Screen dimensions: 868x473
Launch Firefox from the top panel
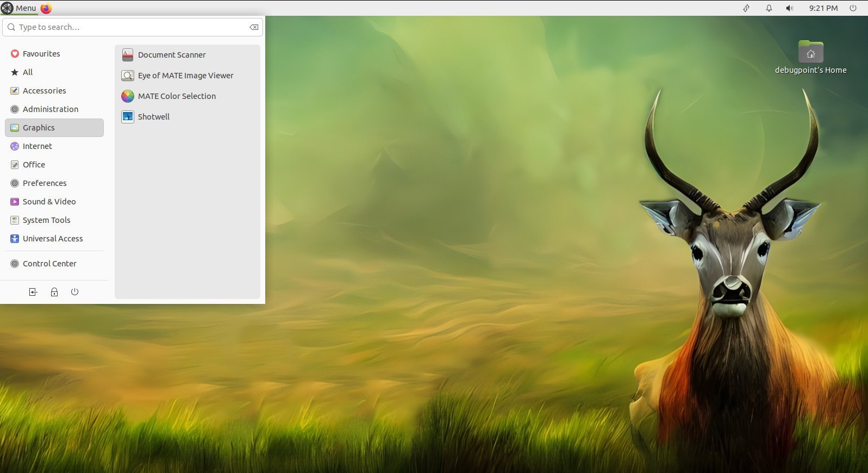click(x=46, y=8)
